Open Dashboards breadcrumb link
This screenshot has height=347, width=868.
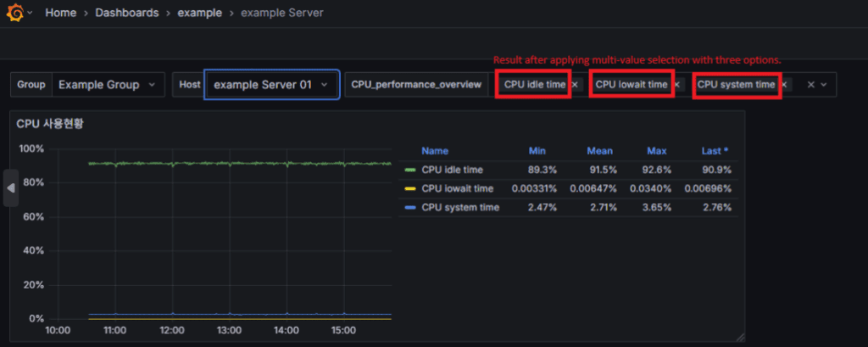click(125, 14)
